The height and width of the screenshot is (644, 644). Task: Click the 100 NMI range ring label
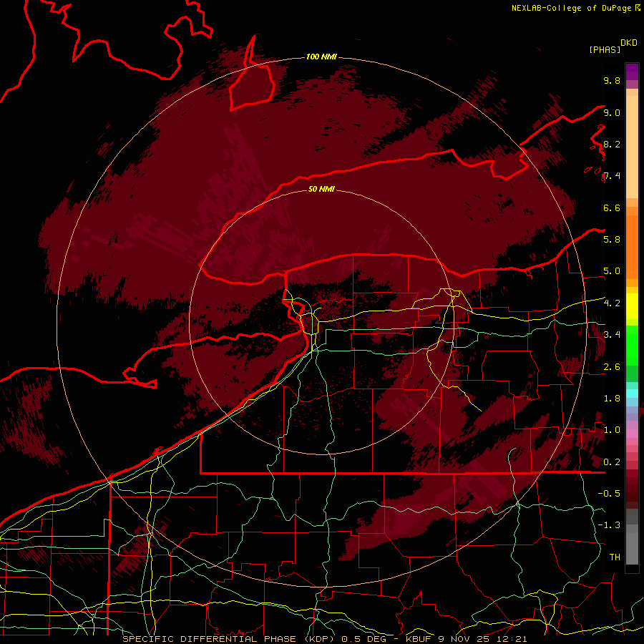(x=321, y=57)
